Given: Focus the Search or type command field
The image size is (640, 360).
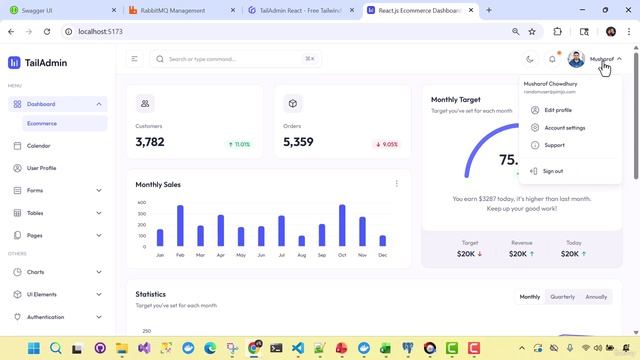Looking at the screenshot, I should point(236,59).
